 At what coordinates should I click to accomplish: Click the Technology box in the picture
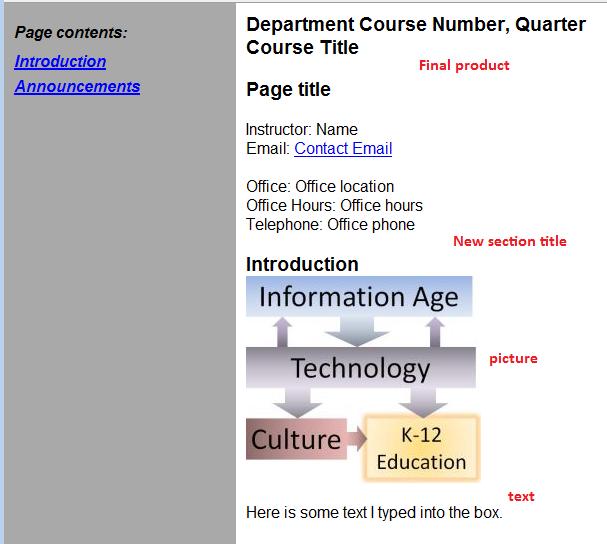[361, 367]
